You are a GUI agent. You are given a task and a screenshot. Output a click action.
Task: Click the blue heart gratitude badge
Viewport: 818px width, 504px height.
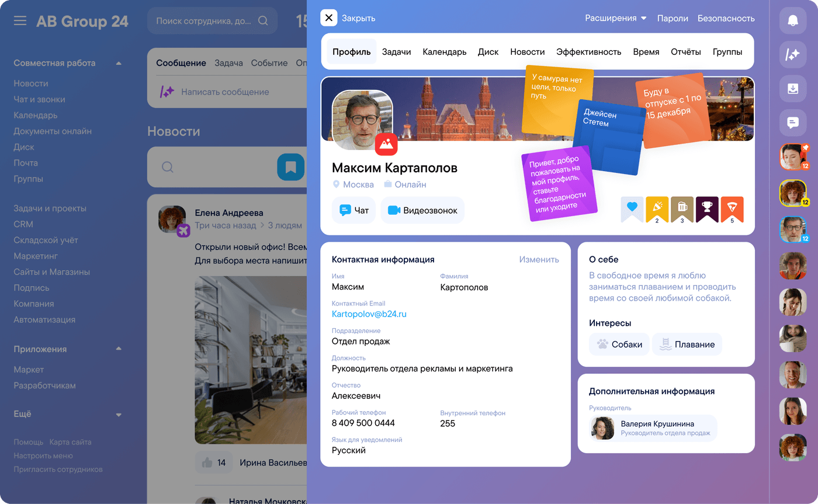tap(632, 208)
